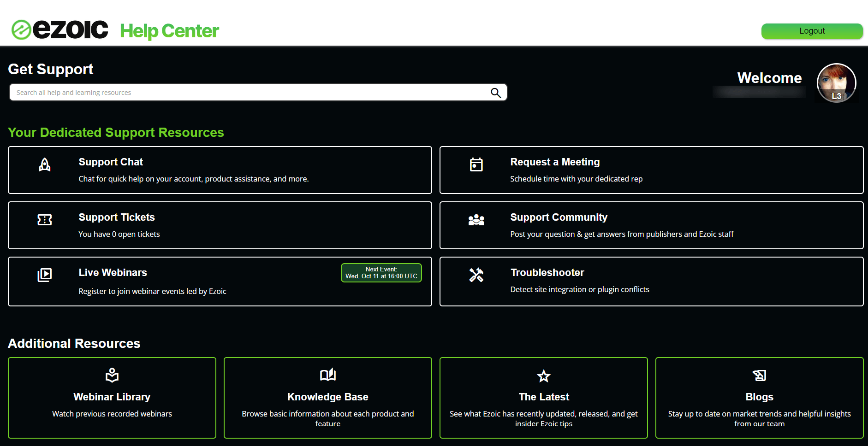This screenshot has width=868, height=446.
Task: Click the Next Event webinar badge
Action: point(381,273)
